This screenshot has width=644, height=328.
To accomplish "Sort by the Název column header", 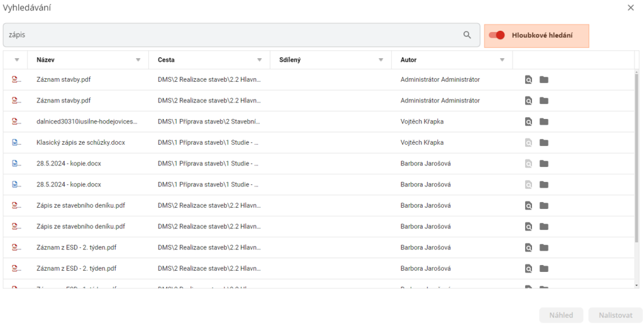I will pos(46,60).
